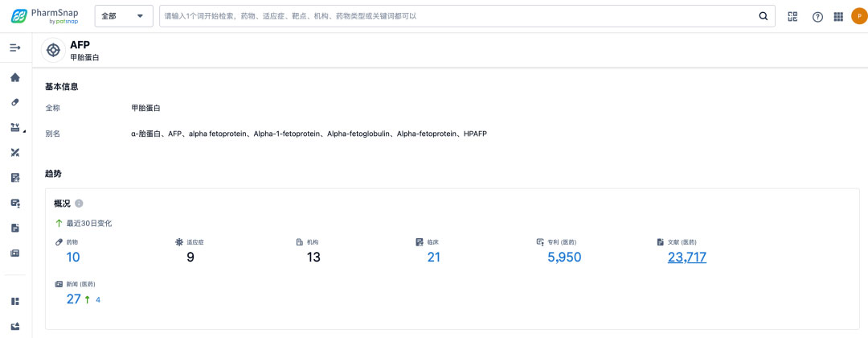Click the AFP target icon in header
This screenshot has width=868, height=338.
point(54,50)
